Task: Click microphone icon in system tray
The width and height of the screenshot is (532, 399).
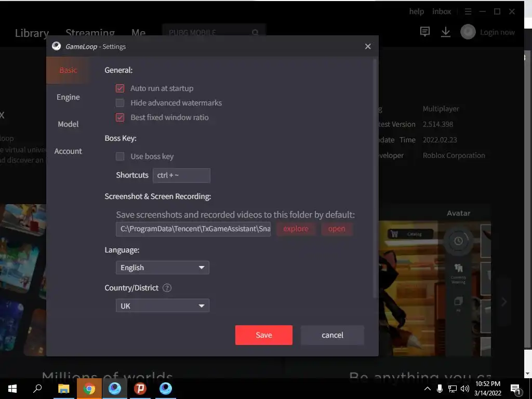Action: point(440,389)
